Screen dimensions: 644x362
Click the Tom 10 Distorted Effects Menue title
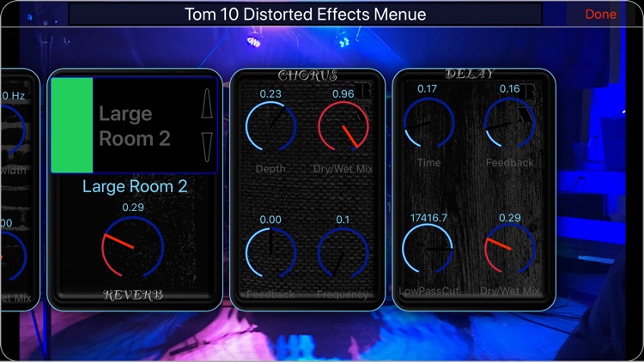pos(305,15)
